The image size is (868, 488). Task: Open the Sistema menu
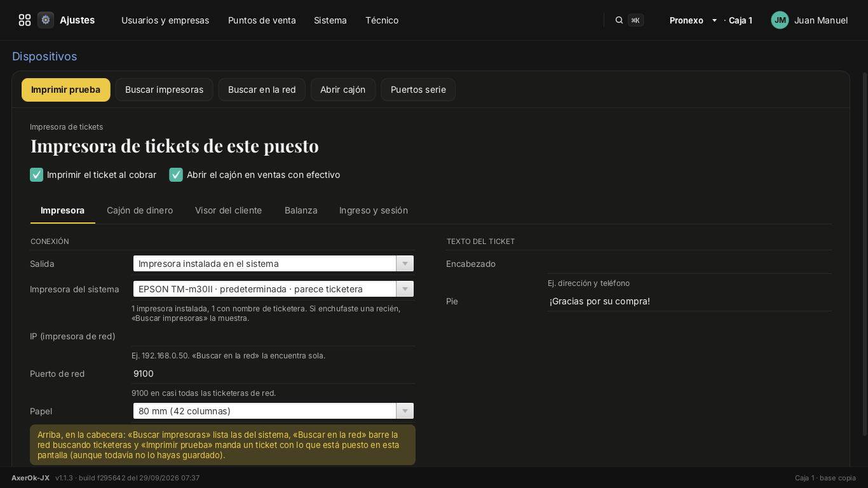(330, 20)
